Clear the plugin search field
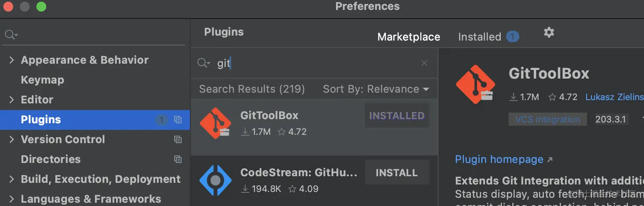 coord(424,63)
